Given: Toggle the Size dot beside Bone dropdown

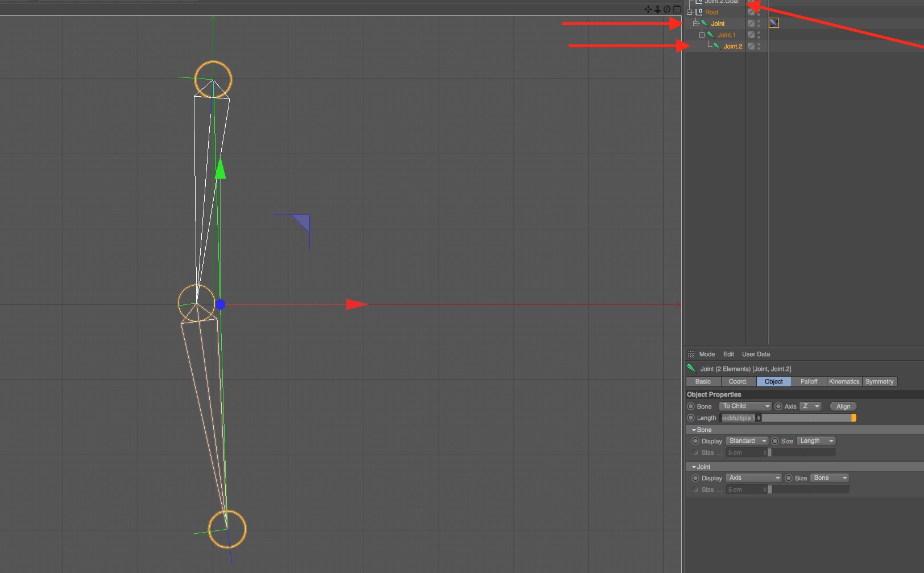Looking at the screenshot, I should 789,478.
